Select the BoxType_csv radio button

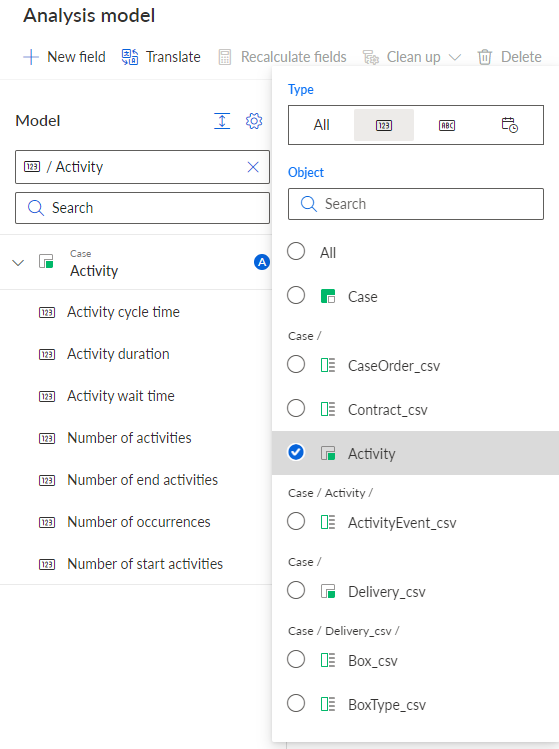296,703
